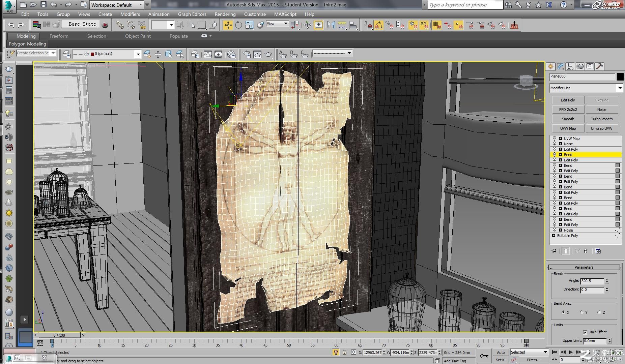Click the Edit Poly modifier button
Image resolution: width=625 pixels, height=364 pixels.
pyautogui.click(x=568, y=100)
